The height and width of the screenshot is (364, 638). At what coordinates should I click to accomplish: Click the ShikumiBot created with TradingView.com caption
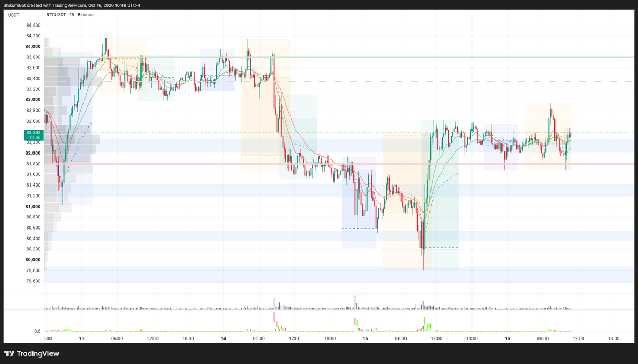coord(72,5)
